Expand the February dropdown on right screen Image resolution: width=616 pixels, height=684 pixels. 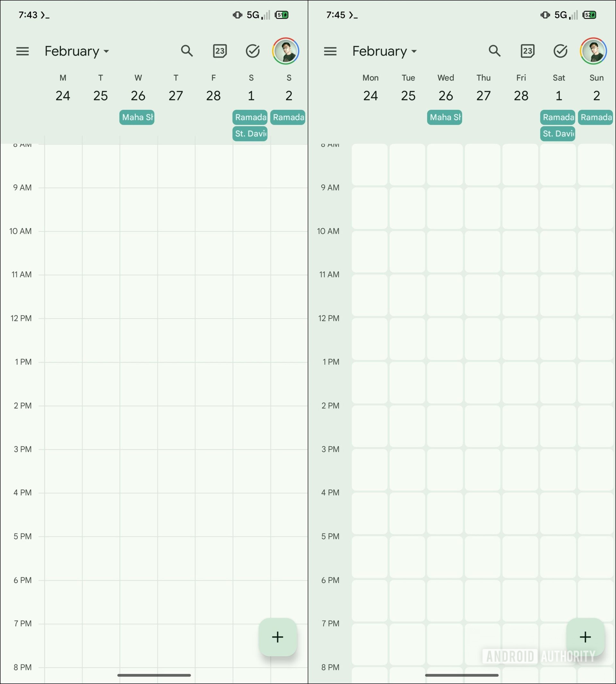click(x=385, y=51)
